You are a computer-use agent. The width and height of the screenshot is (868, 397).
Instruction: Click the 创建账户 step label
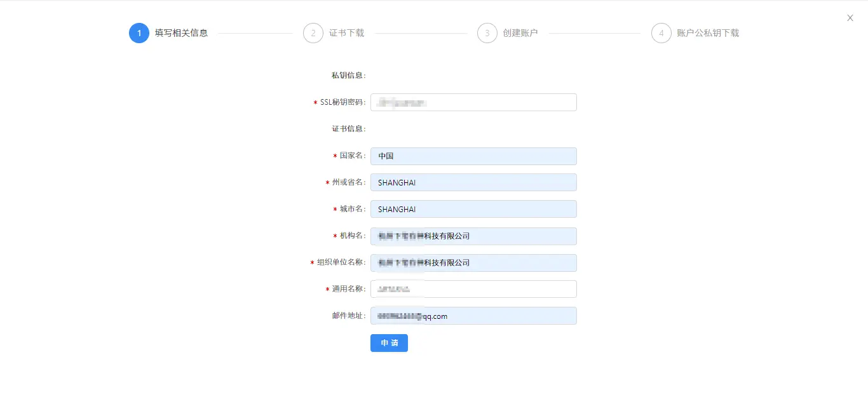520,33
